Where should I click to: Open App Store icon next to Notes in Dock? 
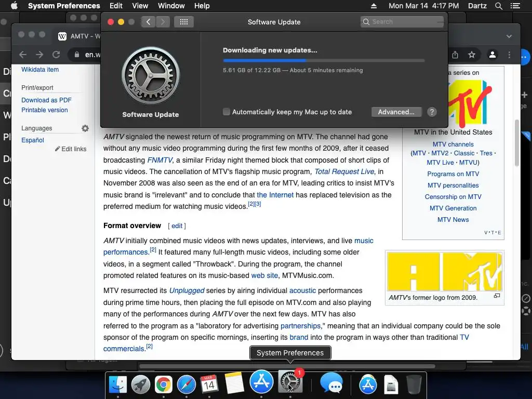click(x=261, y=382)
